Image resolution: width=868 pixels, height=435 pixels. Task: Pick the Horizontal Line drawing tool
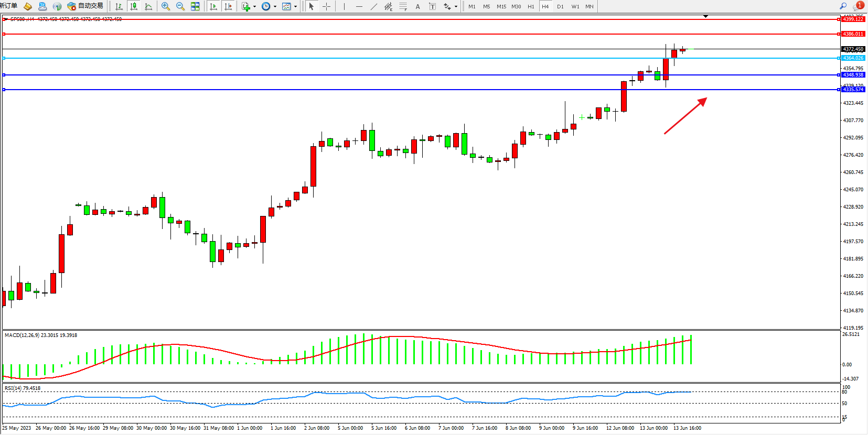[x=359, y=6]
